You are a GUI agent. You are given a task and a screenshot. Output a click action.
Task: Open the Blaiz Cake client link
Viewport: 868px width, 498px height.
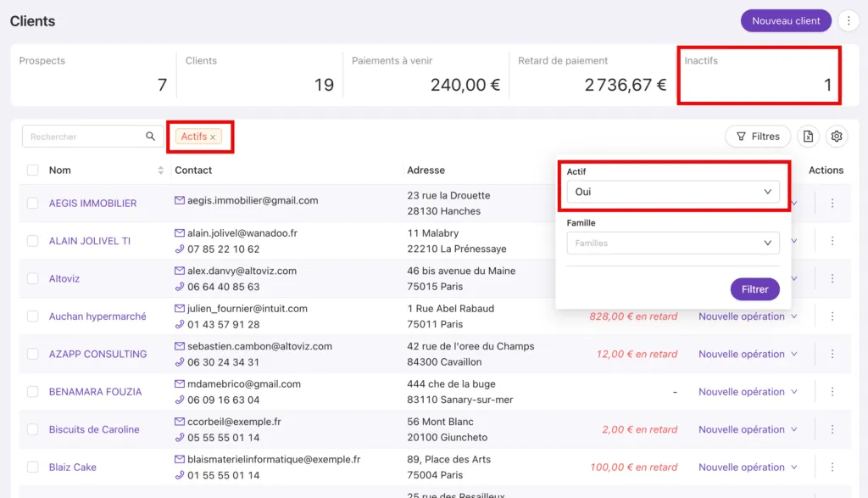point(73,467)
